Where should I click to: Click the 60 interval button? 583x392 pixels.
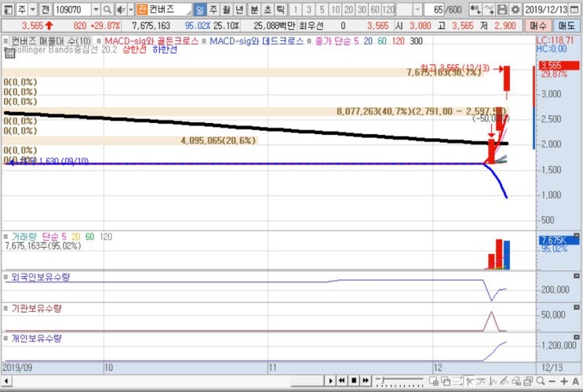[375, 9]
